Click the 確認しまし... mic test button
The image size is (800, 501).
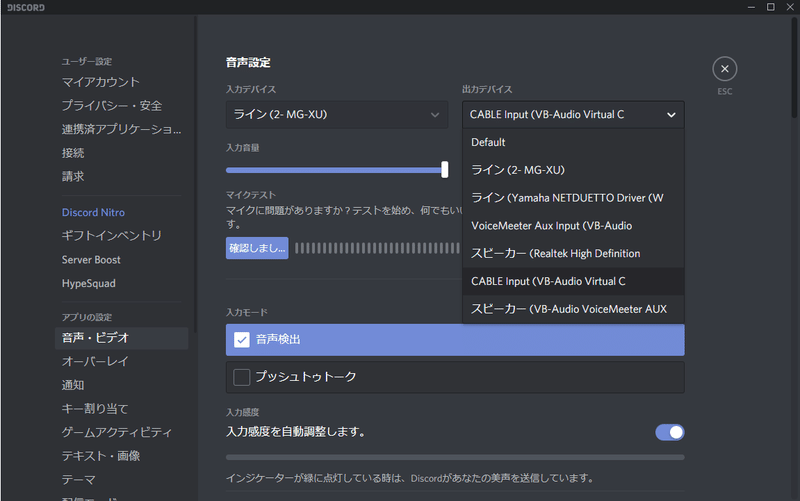[x=257, y=248]
